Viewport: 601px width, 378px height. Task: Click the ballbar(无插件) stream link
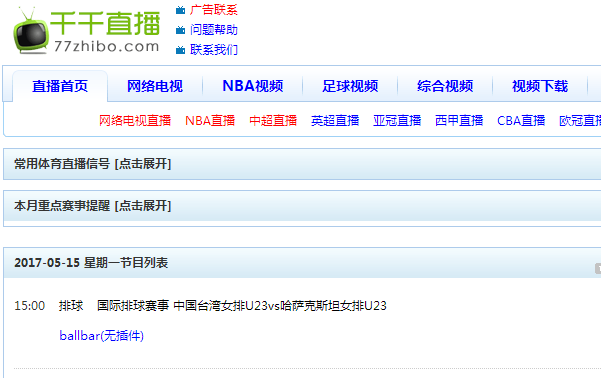point(102,336)
